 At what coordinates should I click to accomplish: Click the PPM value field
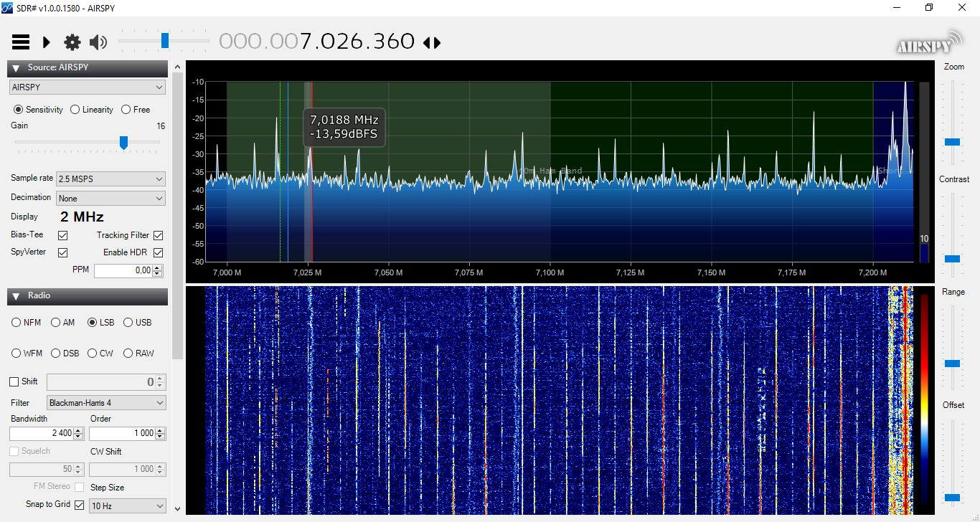[x=123, y=270]
